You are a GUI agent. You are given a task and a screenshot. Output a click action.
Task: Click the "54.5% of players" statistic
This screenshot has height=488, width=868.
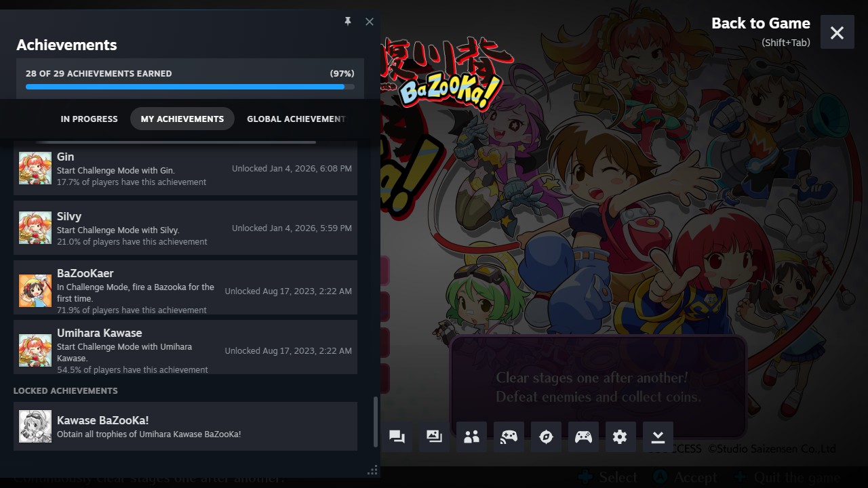(132, 370)
